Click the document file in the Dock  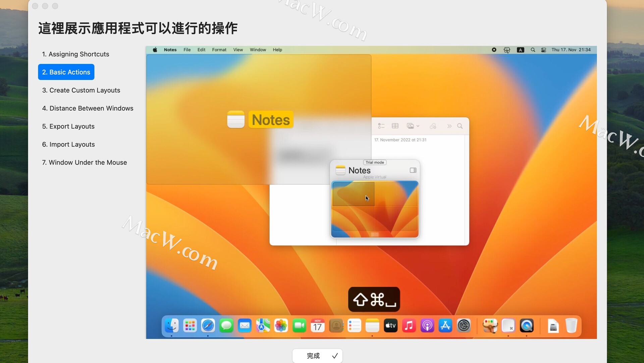(553, 326)
